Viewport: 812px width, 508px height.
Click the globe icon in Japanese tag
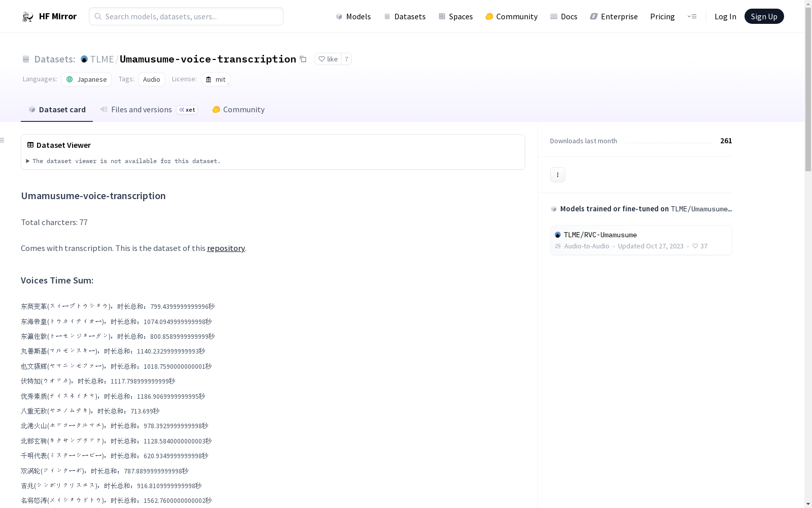(x=70, y=79)
